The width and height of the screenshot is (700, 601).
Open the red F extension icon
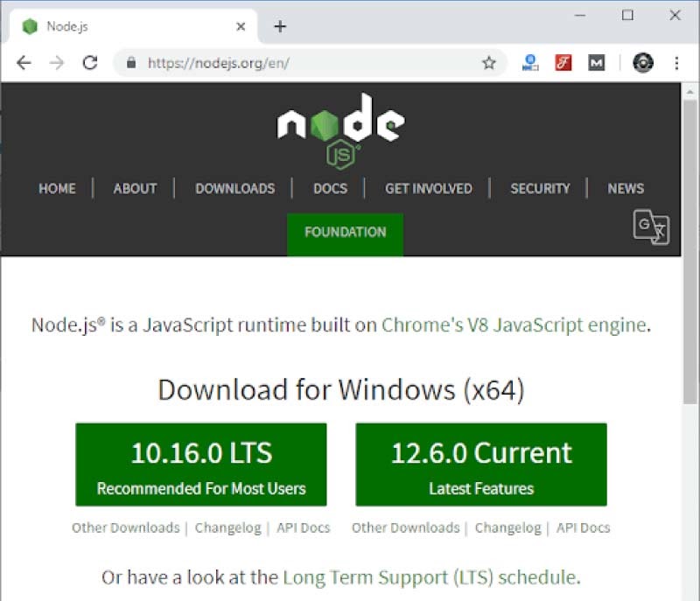[x=563, y=63]
